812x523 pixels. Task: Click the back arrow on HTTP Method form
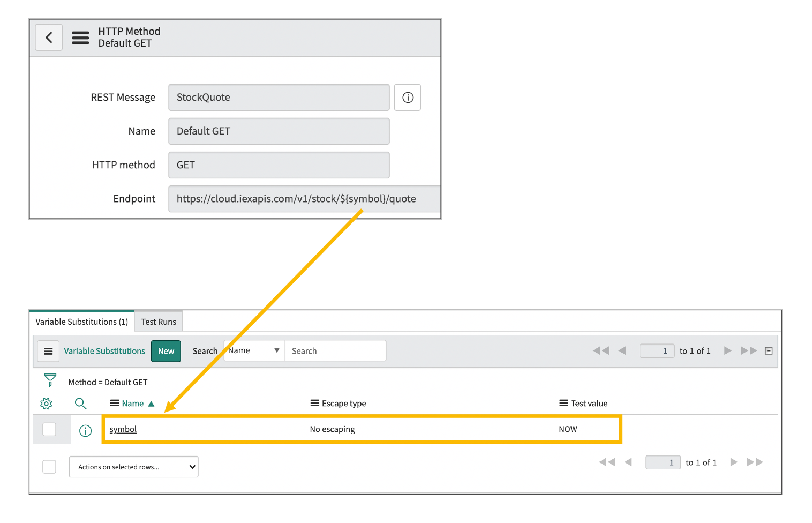point(49,37)
